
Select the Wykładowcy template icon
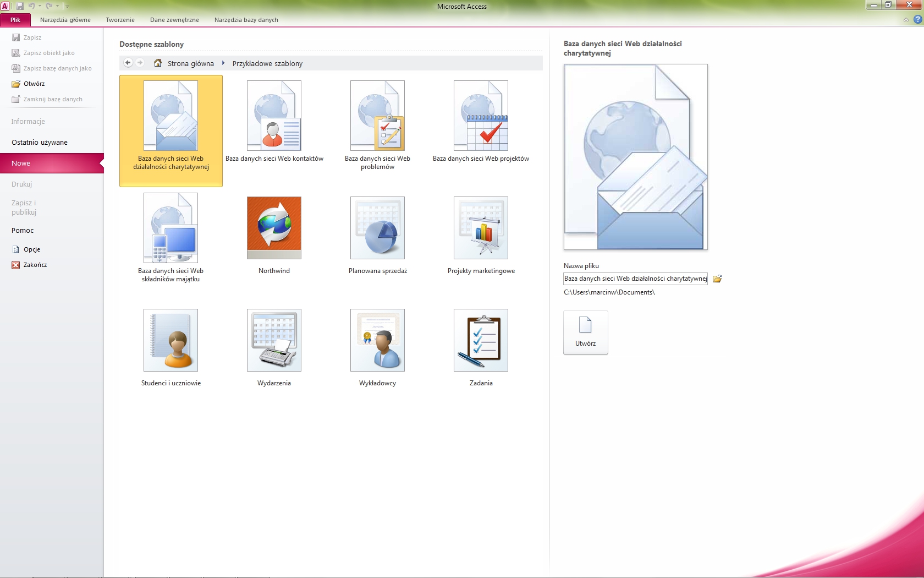coord(377,340)
